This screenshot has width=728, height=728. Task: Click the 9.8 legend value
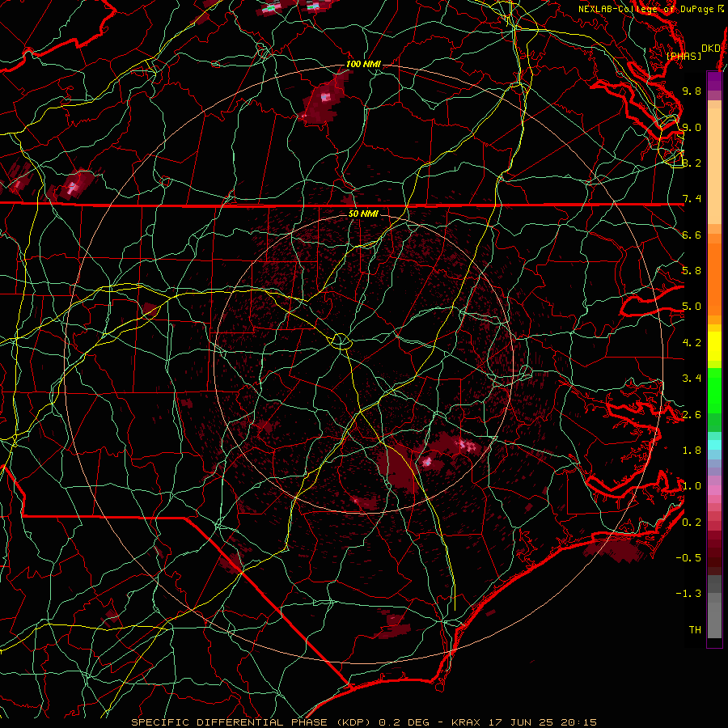692,91
